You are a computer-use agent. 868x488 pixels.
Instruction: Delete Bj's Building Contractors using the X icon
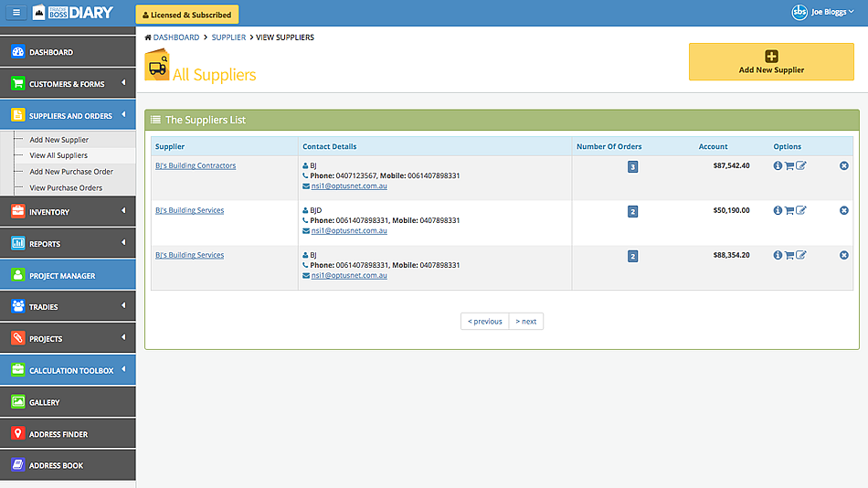tap(843, 165)
